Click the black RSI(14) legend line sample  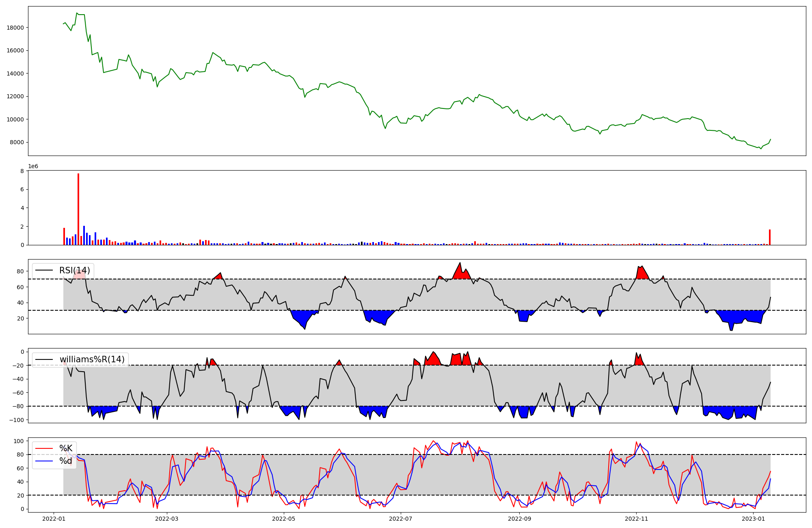tap(44, 270)
